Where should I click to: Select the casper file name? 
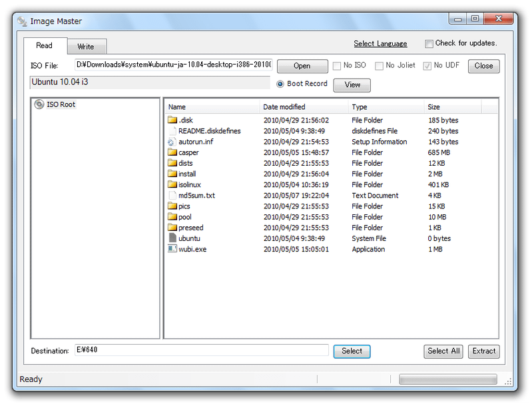coord(188,152)
